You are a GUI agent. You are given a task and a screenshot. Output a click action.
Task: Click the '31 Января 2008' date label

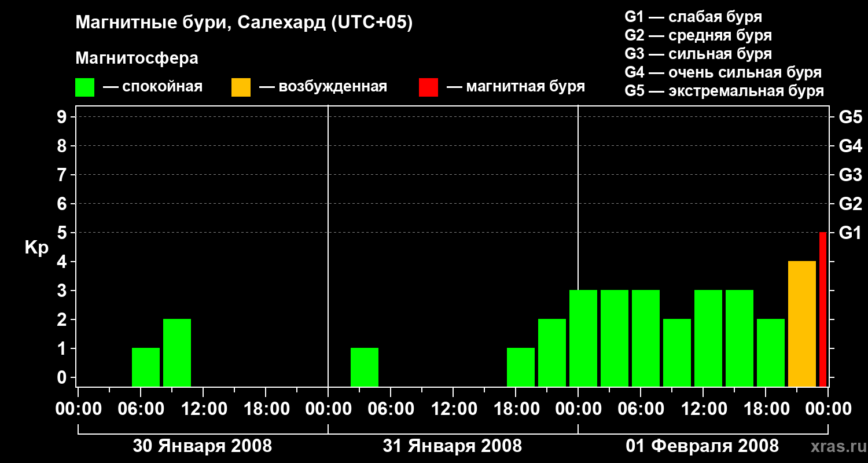click(453, 446)
